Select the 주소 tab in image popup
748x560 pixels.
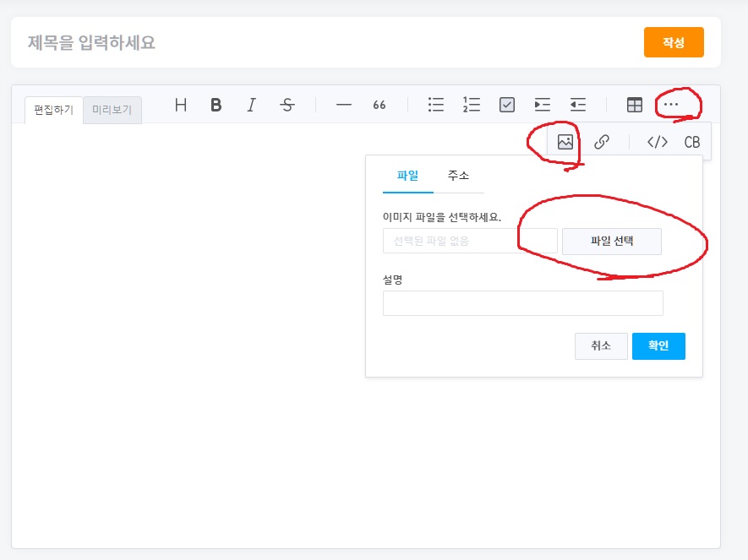(x=458, y=176)
